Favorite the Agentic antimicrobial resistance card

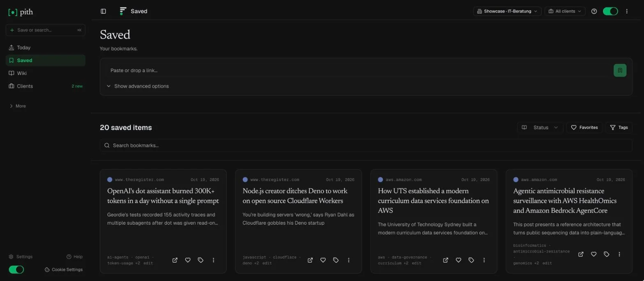click(x=593, y=254)
